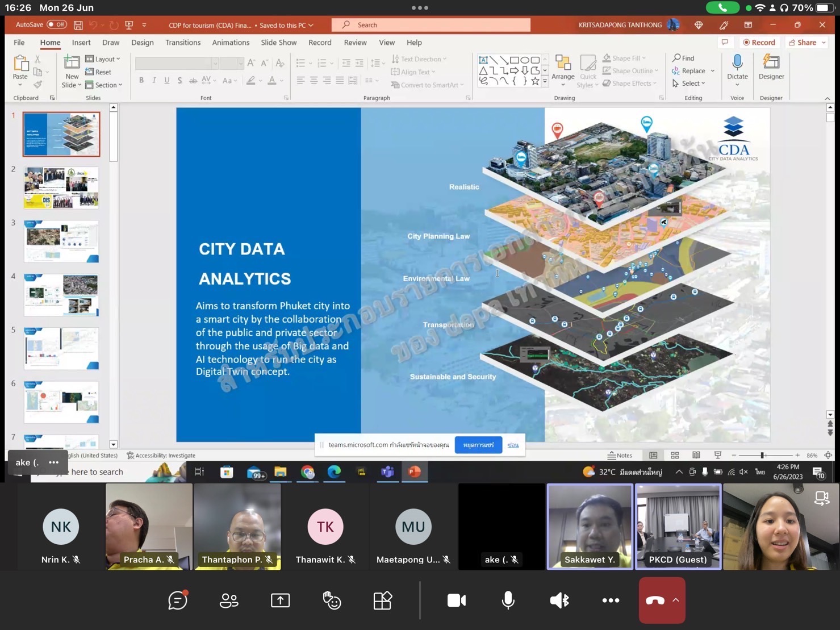Adjust the zoom slider in status bar
Viewport: 840px width, 630px height.
[763, 456]
